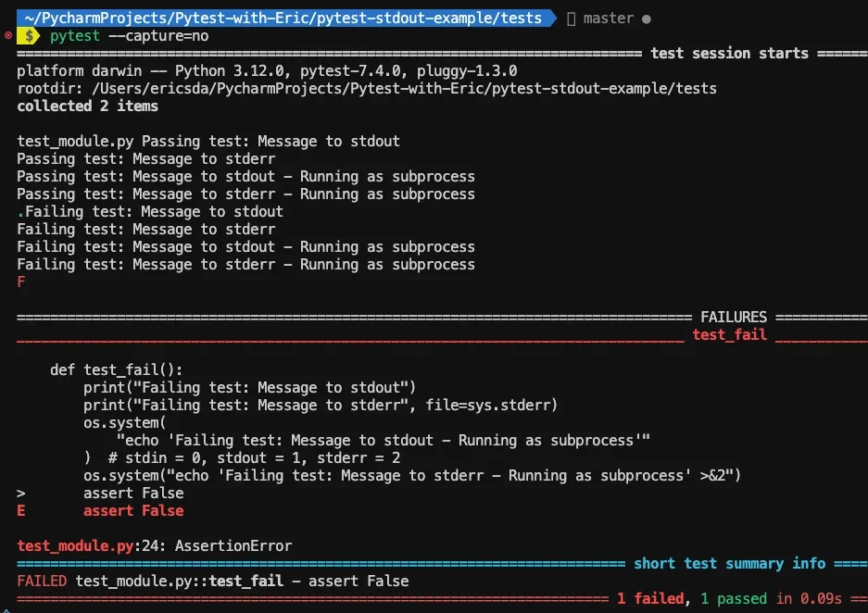Select the 'def test_fail():' line
Image resolution: width=868 pixels, height=613 pixels.
[x=116, y=370]
